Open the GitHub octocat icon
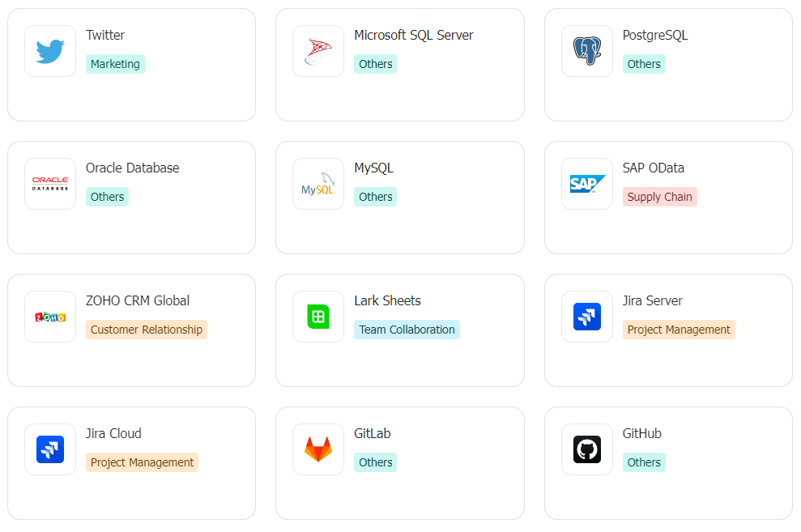 coord(587,449)
